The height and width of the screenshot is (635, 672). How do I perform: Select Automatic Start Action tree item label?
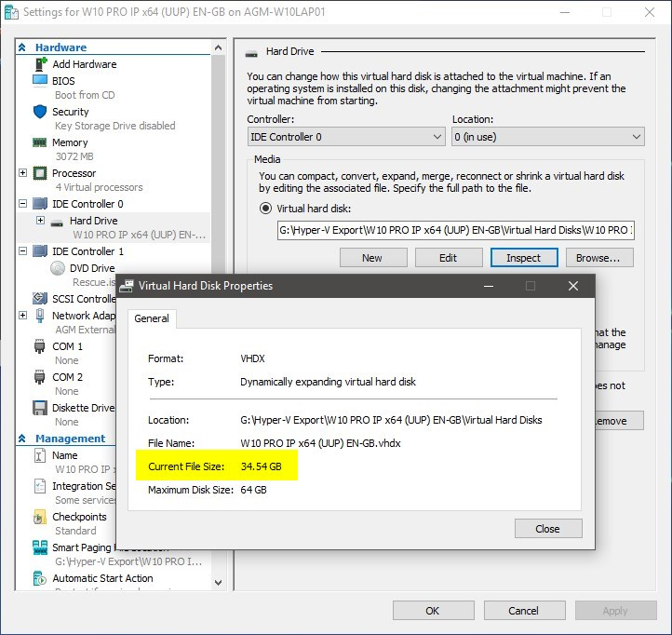[102, 578]
